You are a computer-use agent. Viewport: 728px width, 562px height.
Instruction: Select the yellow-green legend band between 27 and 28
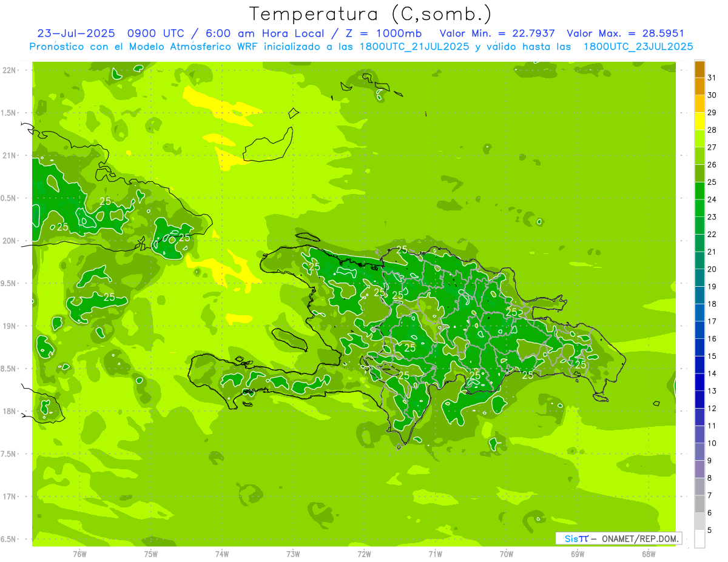699,138
